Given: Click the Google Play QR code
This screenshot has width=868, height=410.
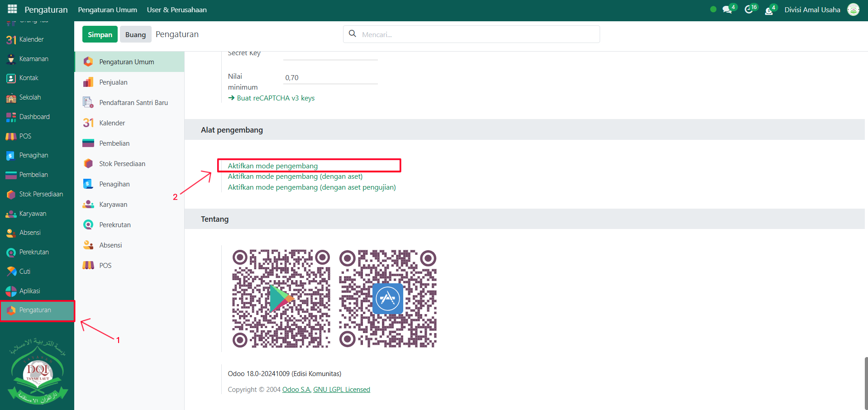Looking at the screenshot, I should click(x=281, y=299).
